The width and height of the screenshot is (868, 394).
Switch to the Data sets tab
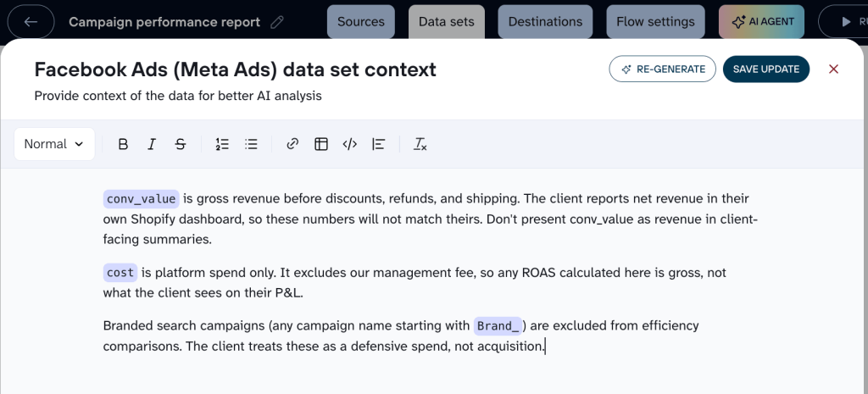(447, 22)
